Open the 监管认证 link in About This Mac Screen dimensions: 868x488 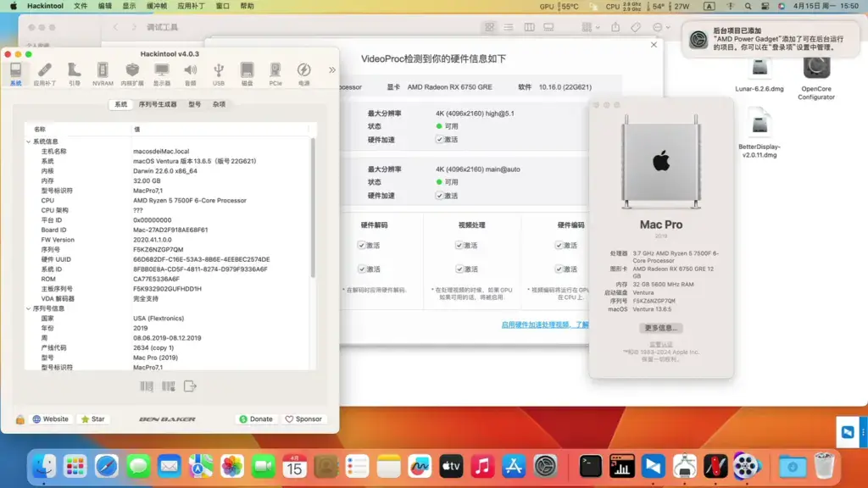click(x=661, y=344)
